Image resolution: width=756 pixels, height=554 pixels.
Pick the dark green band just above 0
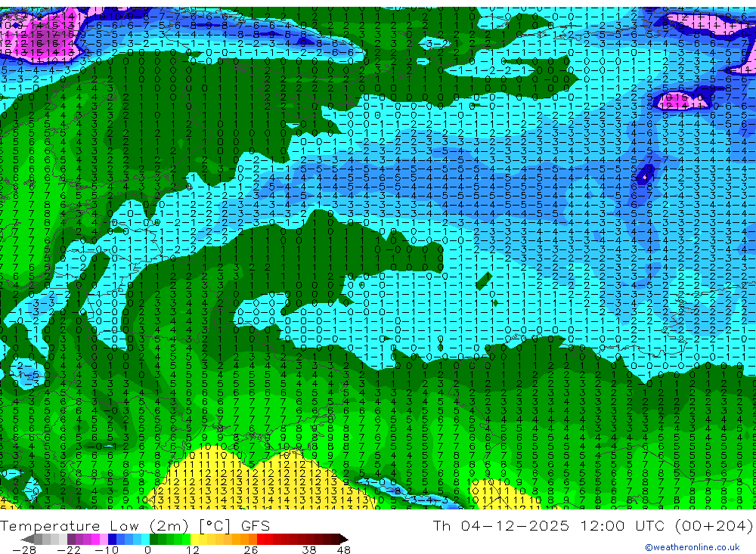[x=153, y=539]
